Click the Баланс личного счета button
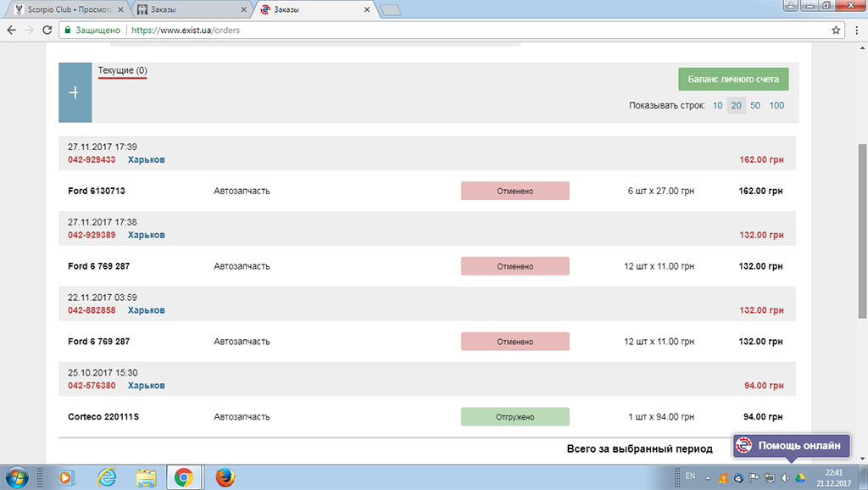The width and height of the screenshot is (868, 490). click(x=734, y=78)
